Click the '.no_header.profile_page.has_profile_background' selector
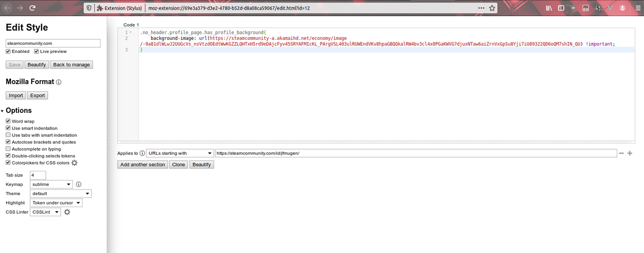The image size is (644, 253). (202, 32)
